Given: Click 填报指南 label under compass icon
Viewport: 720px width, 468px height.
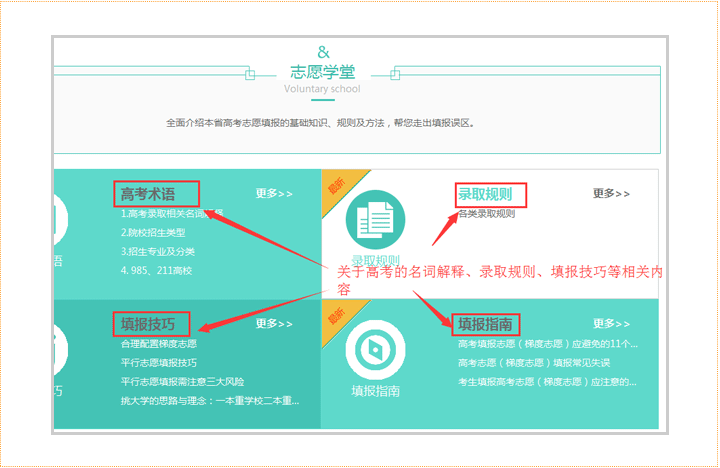Looking at the screenshot, I should pyautogui.click(x=376, y=391).
